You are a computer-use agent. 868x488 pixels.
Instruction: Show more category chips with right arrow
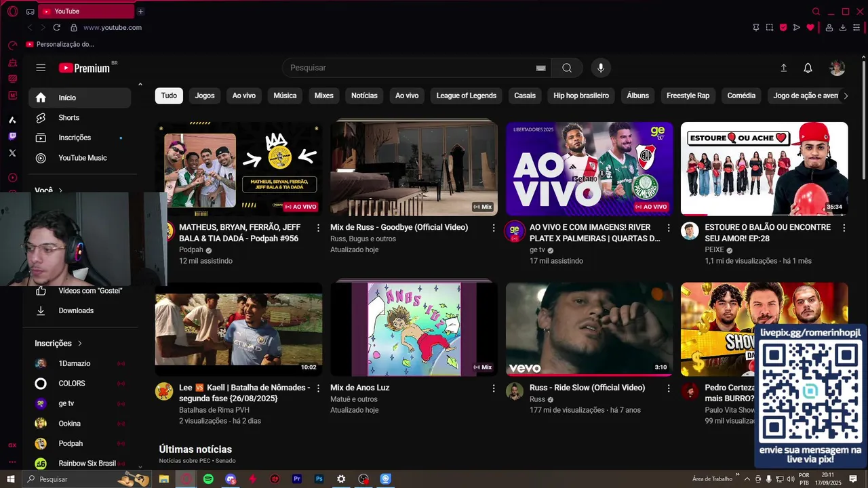click(845, 96)
